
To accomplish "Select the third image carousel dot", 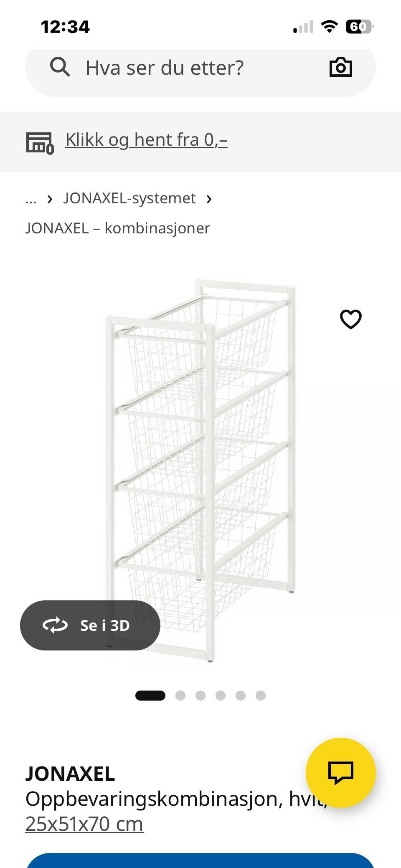I will click(x=200, y=696).
